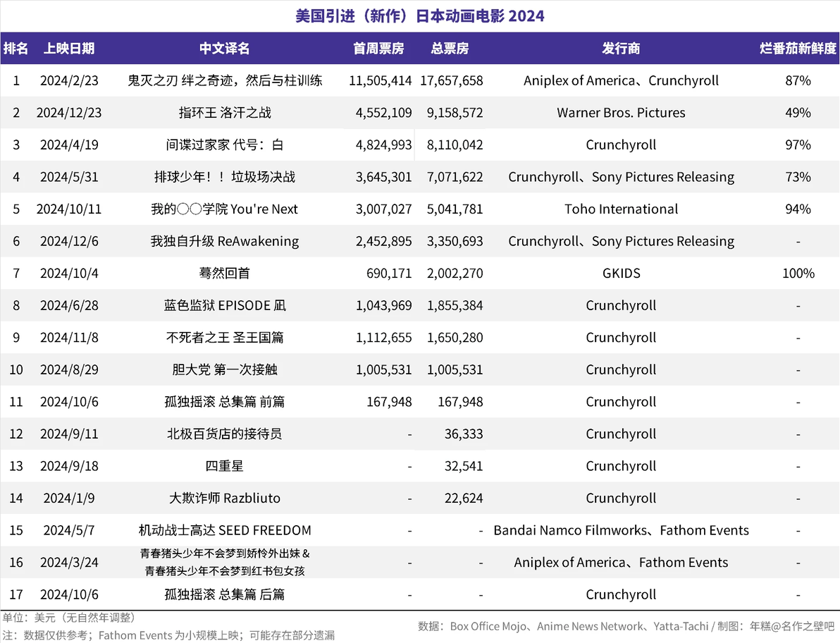
Task: Select the 蓦然回首 movie title
Action: click(225, 274)
